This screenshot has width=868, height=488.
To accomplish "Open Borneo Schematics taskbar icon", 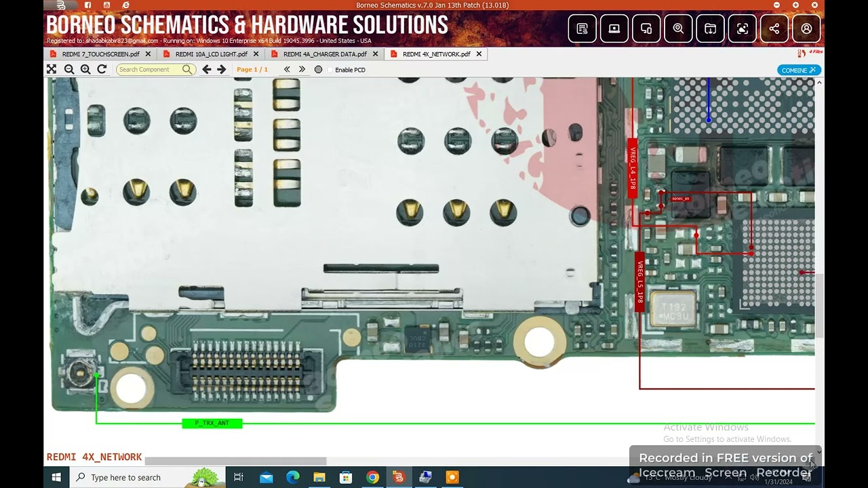I will pyautogui.click(x=399, y=477).
